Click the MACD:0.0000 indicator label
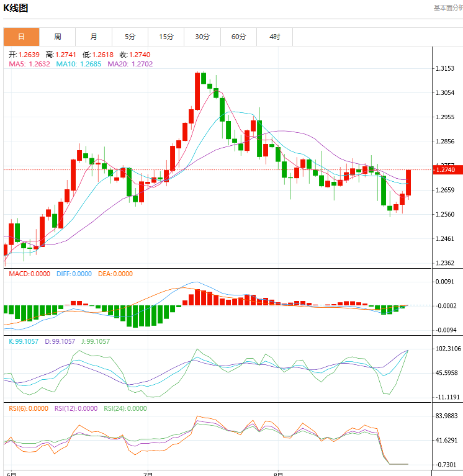The width and height of the screenshot is (463, 476). [29, 274]
